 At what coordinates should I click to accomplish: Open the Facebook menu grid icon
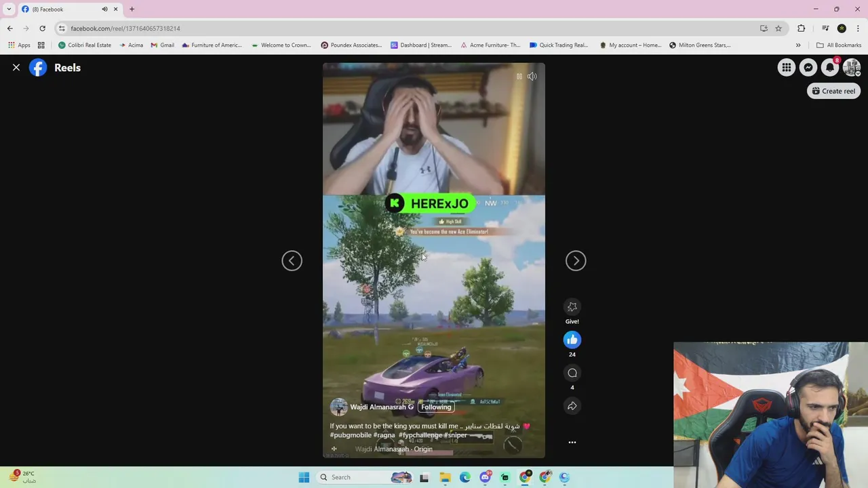point(786,68)
